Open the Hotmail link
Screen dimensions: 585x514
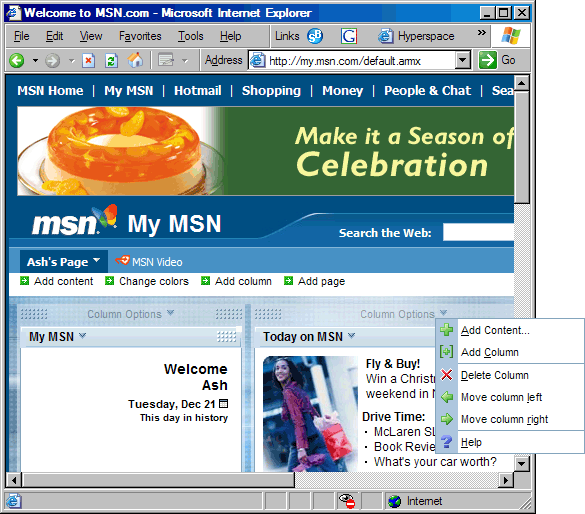coord(197,90)
